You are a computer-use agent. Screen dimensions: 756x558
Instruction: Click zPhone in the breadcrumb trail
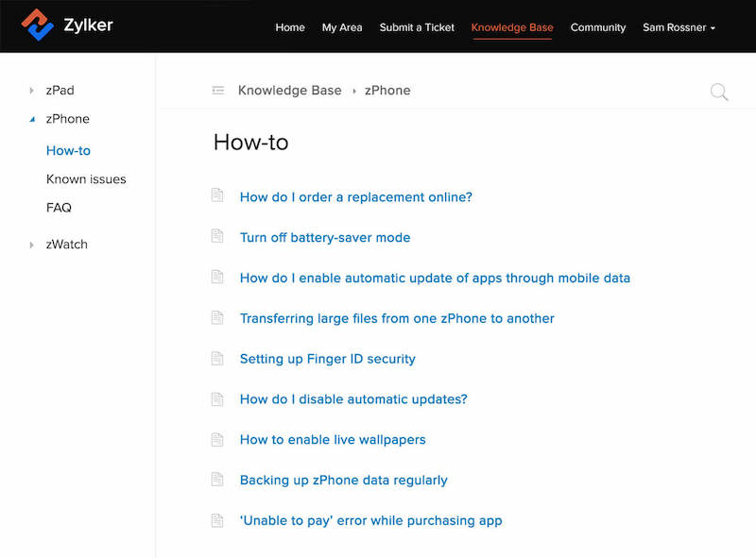tap(387, 90)
